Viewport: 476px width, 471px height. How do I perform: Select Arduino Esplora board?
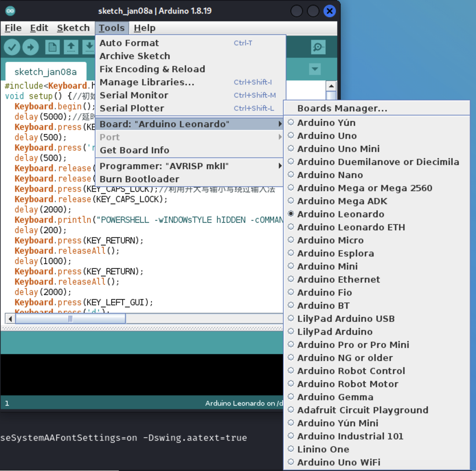[377, 253]
